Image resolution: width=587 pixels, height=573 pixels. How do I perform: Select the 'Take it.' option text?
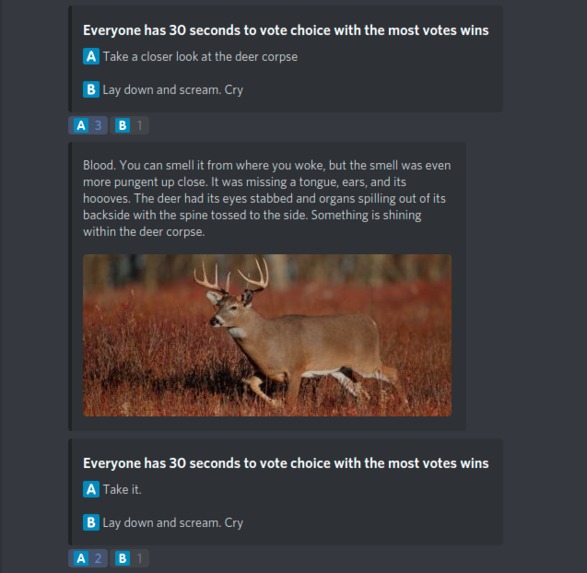(x=122, y=490)
